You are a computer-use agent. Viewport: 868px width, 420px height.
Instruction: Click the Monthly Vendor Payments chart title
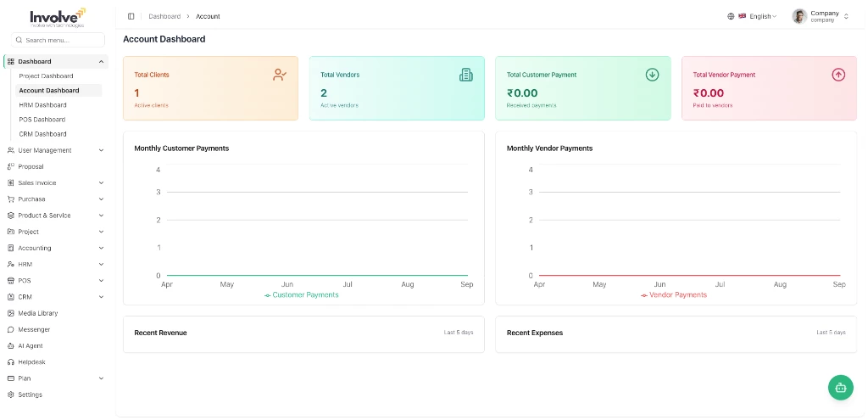tap(549, 148)
